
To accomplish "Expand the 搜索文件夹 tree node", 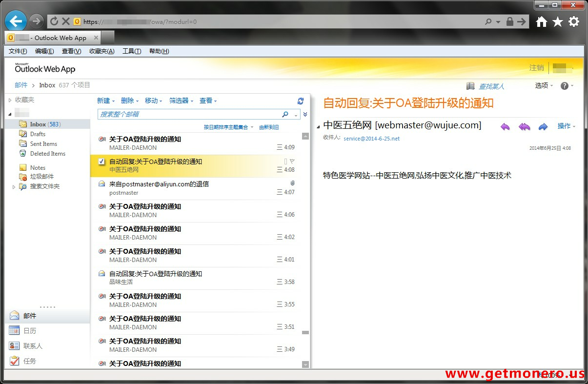I will (14, 186).
